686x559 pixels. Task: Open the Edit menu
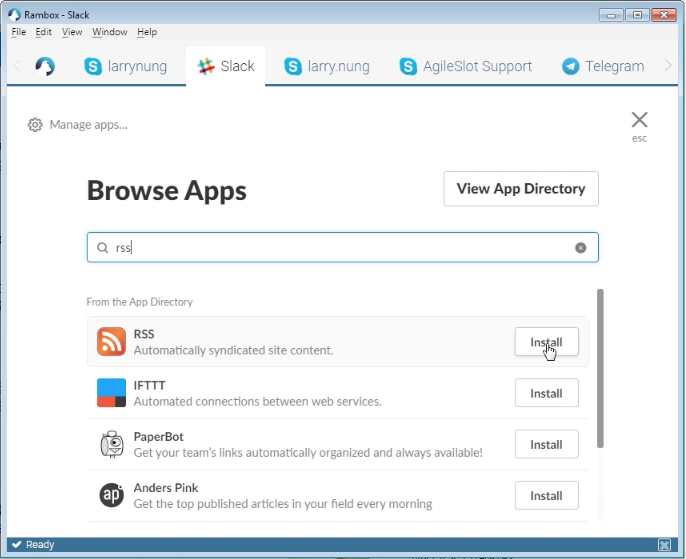point(43,32)
